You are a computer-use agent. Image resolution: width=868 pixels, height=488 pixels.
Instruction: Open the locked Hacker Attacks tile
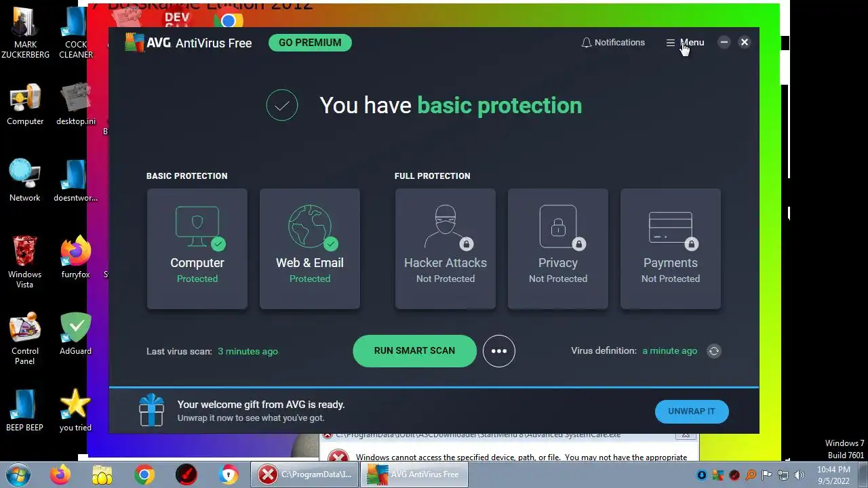pyautogui.click(x=446, y=249)
